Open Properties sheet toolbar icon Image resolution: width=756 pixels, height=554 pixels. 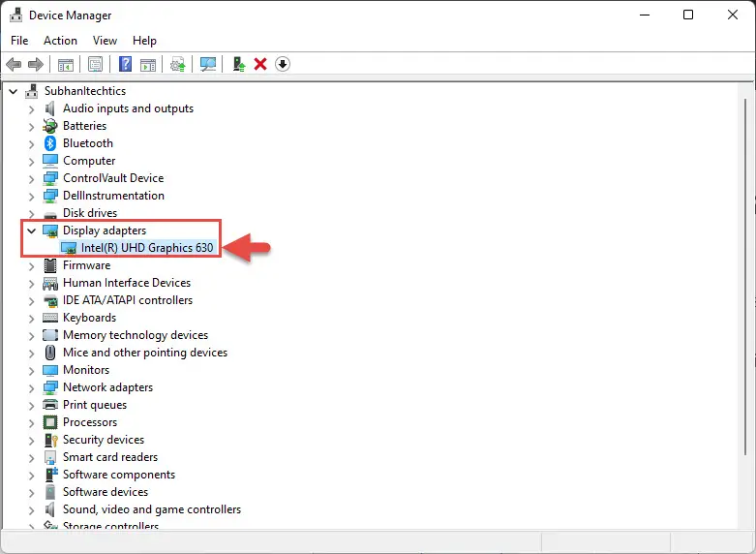click(96, 64)
